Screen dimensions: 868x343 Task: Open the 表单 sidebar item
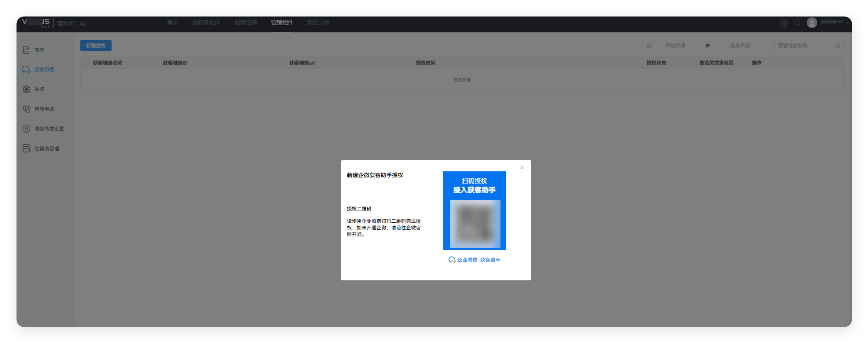34,50
